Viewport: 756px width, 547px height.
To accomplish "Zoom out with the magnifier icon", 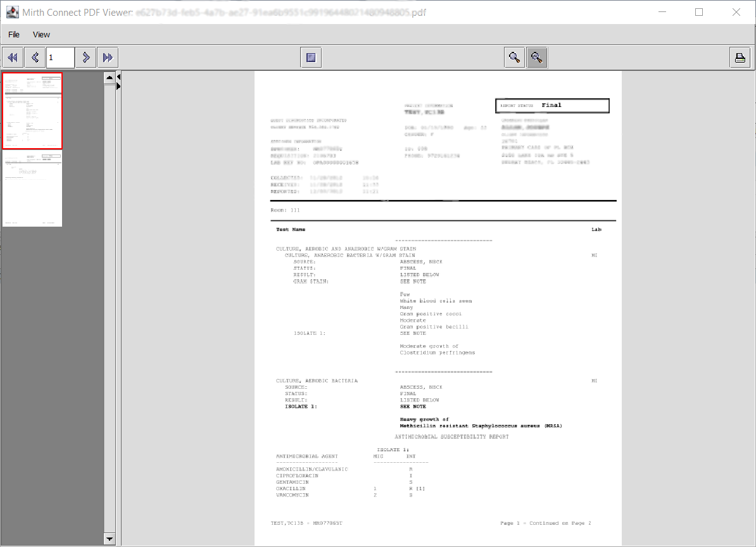I will click(537, 58).
